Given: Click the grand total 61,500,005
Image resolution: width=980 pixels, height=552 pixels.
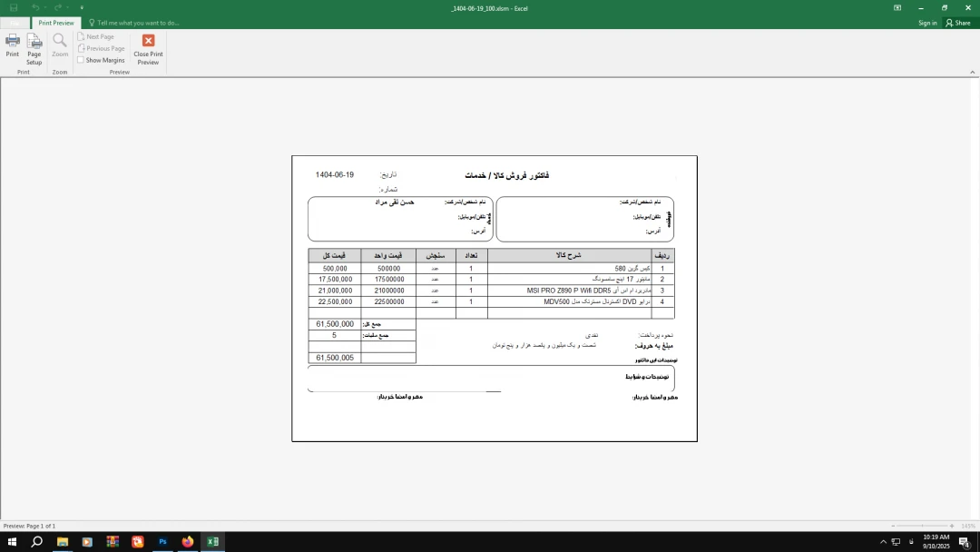Looking at the screenshot, I should (335, 359).
